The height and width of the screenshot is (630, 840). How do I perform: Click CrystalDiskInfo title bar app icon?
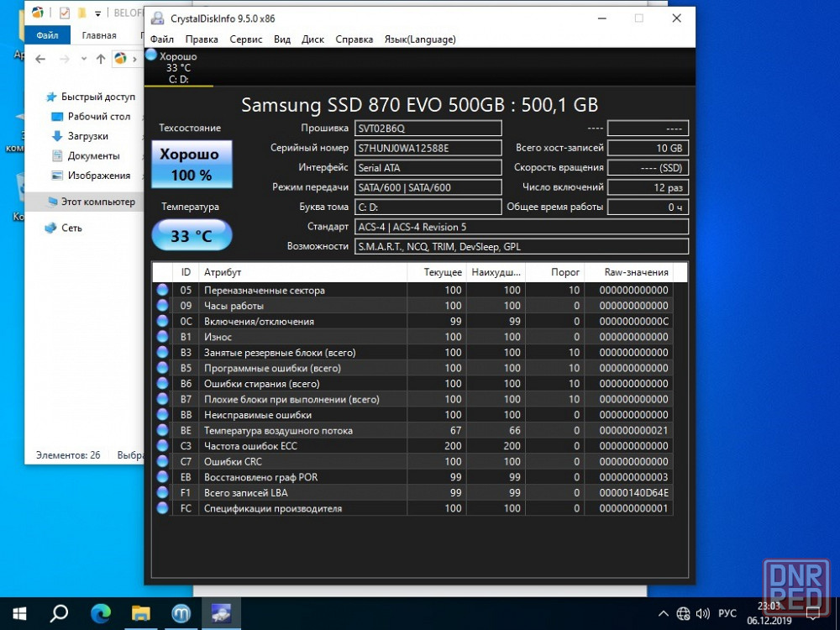click(x=157, y=18)
